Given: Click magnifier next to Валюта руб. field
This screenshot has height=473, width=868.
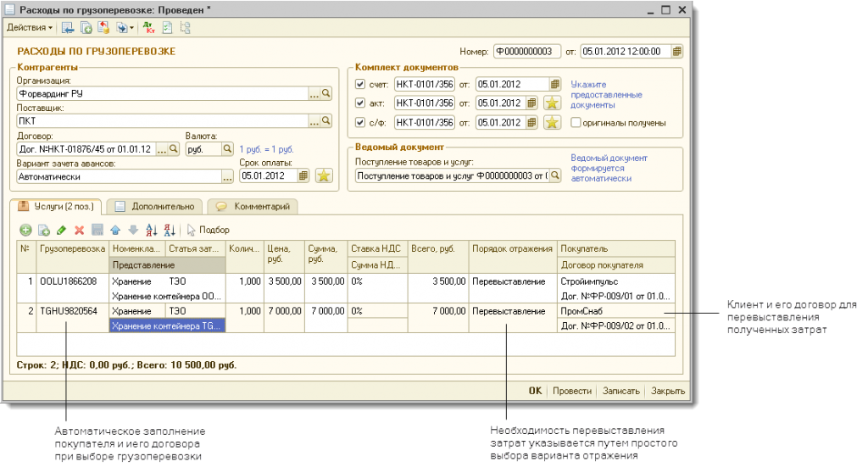Looking at the screenshot, I should tap(227, 149).
